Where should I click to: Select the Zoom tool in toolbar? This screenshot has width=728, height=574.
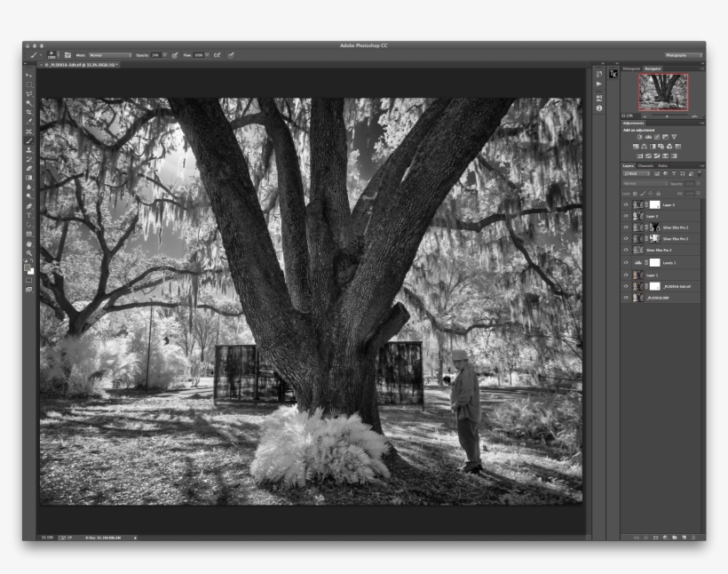[28, 252]
